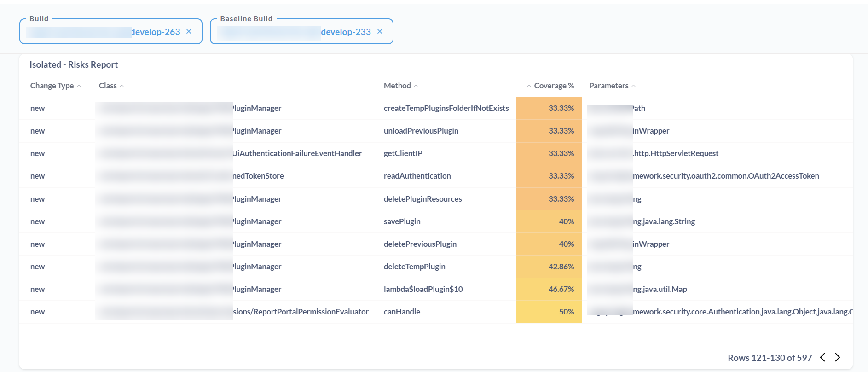Click ReportPortalPermissionEvaluator class cell

(x=301, y=312)
